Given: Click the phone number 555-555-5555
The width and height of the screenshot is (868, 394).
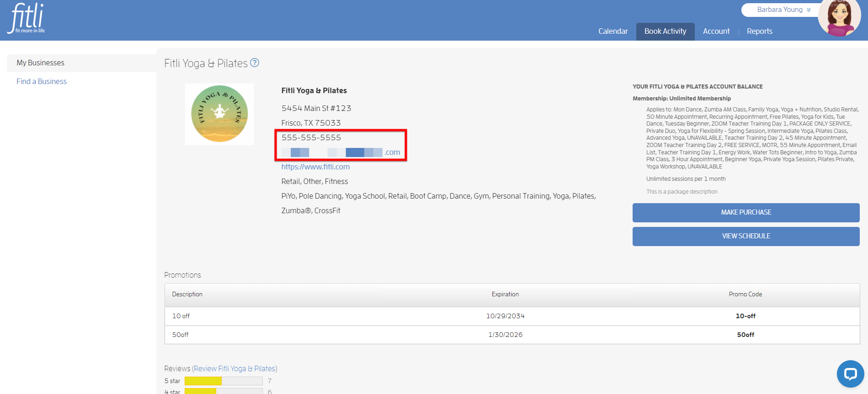Looking at the screenshot, I should coord(311,137).
